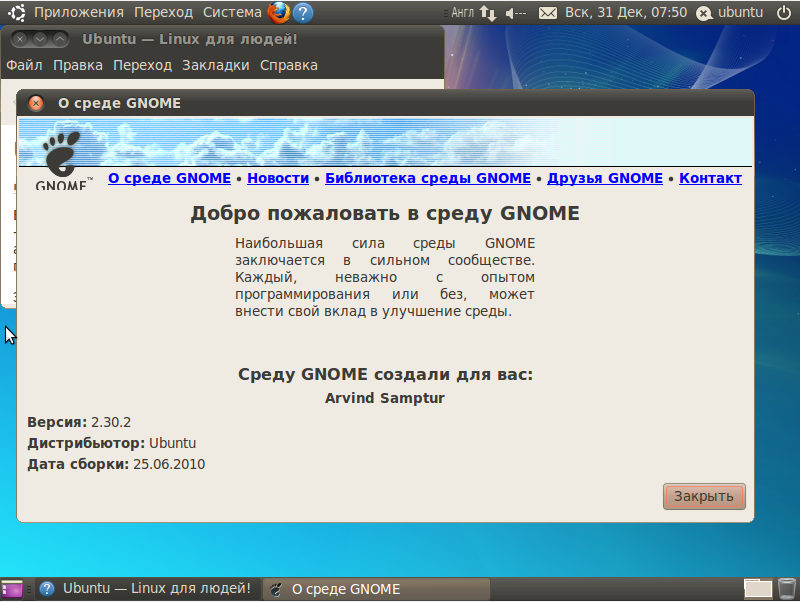Click the heading Среду GNOME создали для вас:

coord(385,374)
